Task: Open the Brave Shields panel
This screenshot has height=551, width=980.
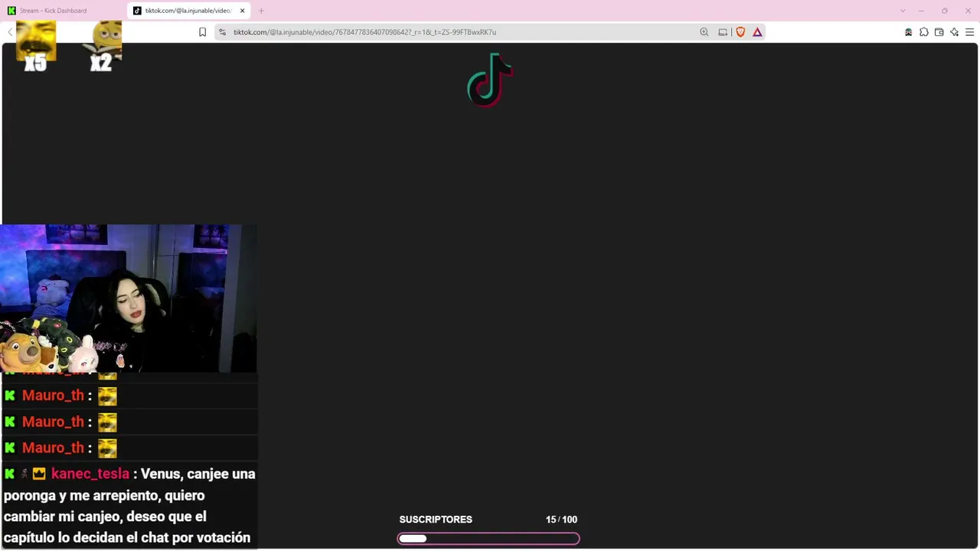Action: click(x=740, y=32)
